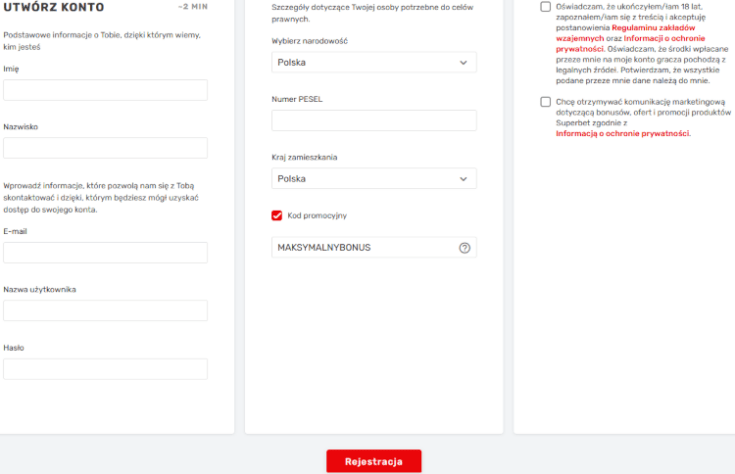Focus the Imię text field

pyautogui.click(x=105, y=90)
